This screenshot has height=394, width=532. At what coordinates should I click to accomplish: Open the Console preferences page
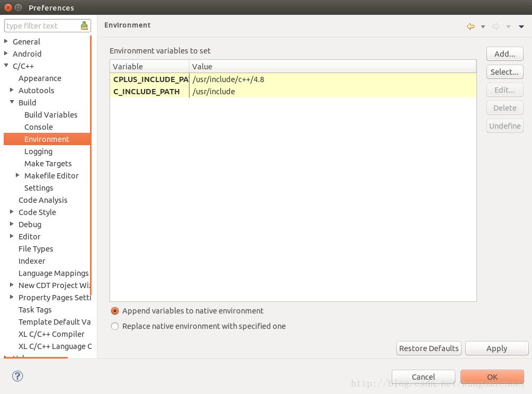(38, 127)
